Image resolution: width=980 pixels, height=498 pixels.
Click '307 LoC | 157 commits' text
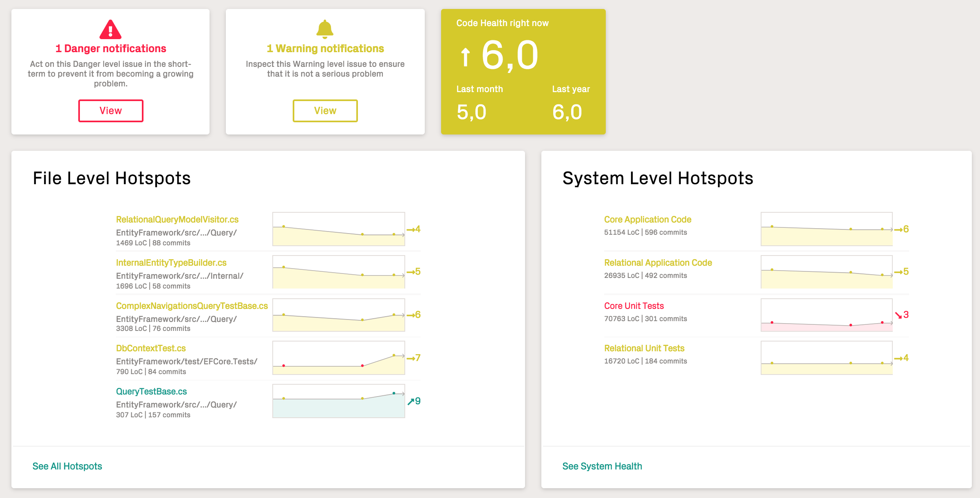[153, 415]
